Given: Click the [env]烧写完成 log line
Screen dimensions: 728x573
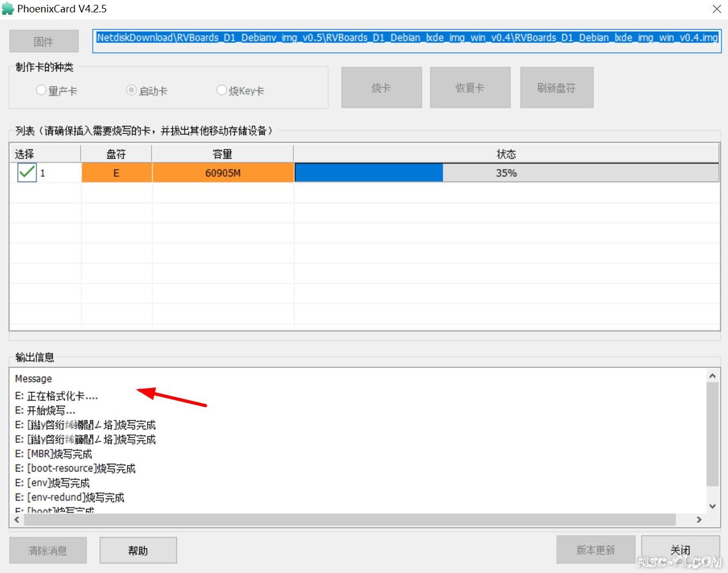Looking at the screenshot, I should pos(52,483).
